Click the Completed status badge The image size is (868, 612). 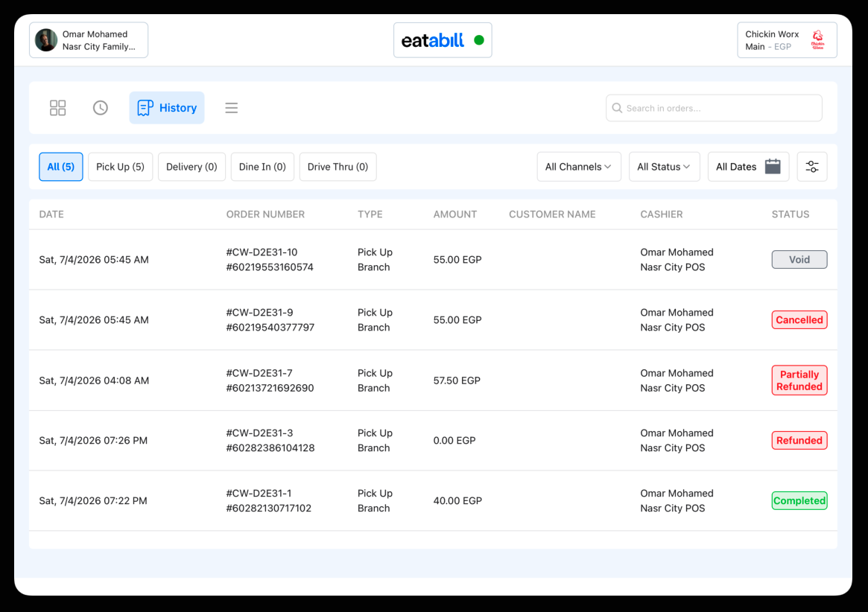click(799, 501)
